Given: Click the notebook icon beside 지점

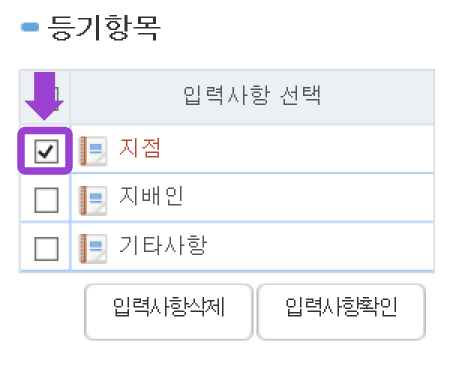Looking at the screenshot, I should pyautogui.click(x=93, y=151).
